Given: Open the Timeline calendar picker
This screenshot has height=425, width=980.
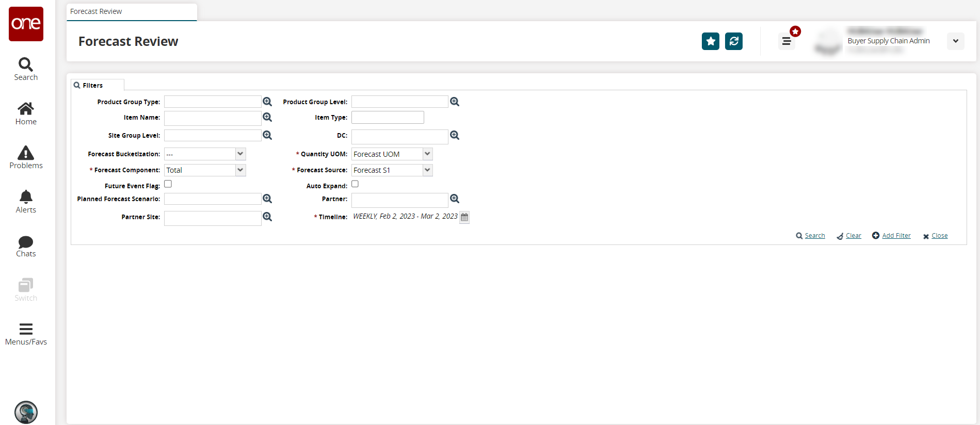Looking at the screenshot, I should tap(464, 217).
